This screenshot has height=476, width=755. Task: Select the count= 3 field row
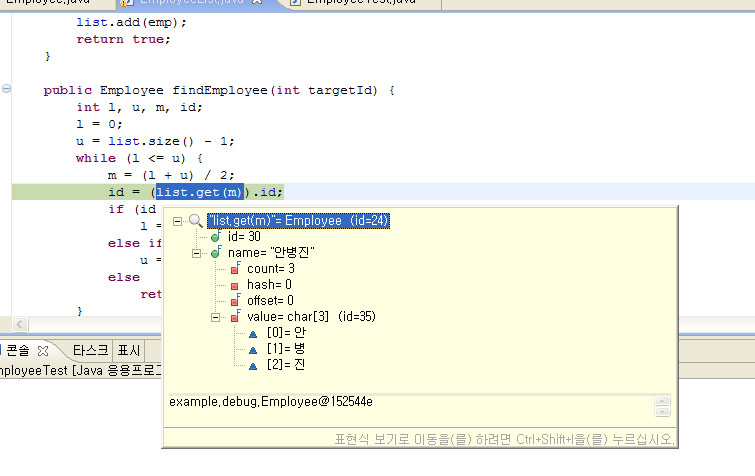[271, 269]
